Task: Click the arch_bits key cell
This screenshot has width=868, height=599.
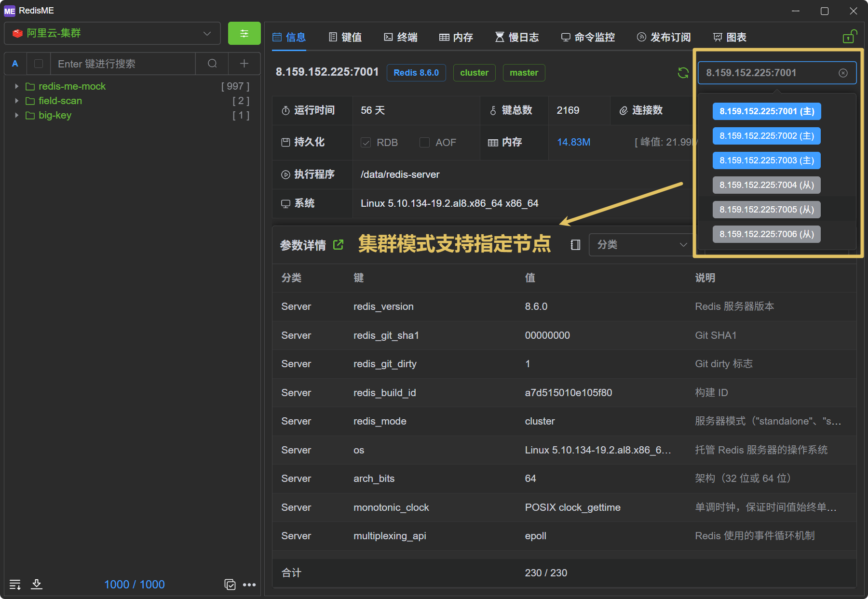Action: coord(374,479)
